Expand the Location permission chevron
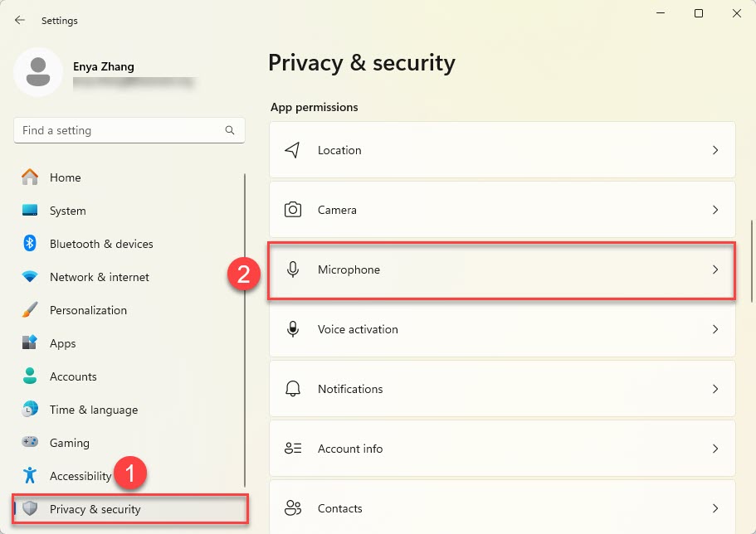The width and height of the screenshot is (756, 534). coord(715,150)
